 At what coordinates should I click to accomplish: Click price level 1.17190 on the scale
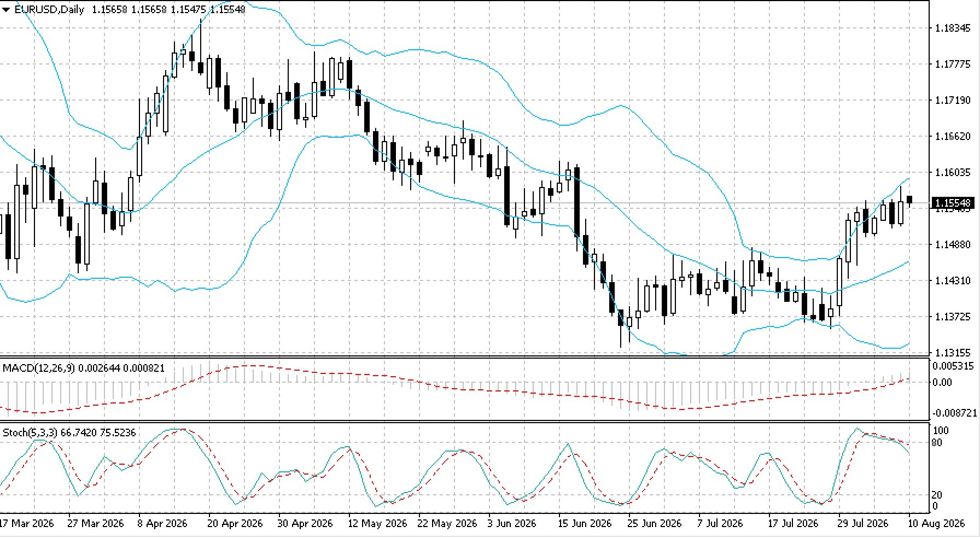point(953,101)
